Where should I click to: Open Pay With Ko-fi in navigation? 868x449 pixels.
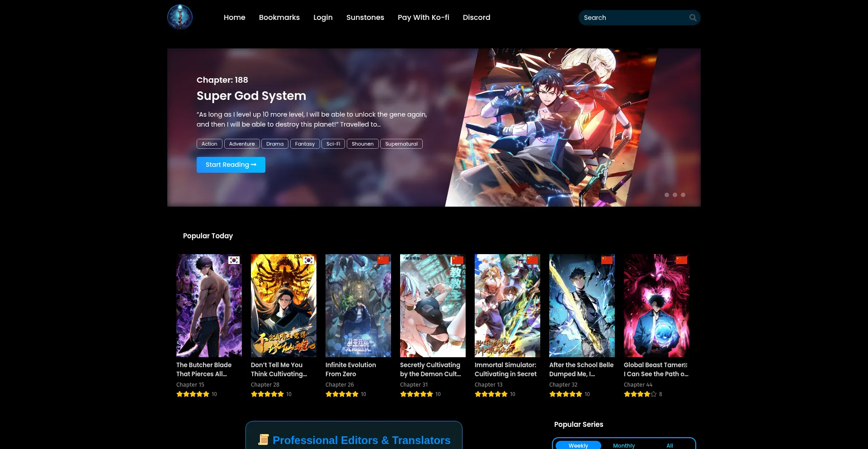[x=423, y=18]
